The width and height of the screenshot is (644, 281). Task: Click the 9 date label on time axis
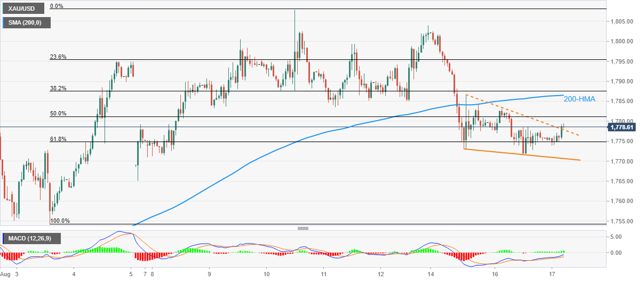(x=210, y=273)
